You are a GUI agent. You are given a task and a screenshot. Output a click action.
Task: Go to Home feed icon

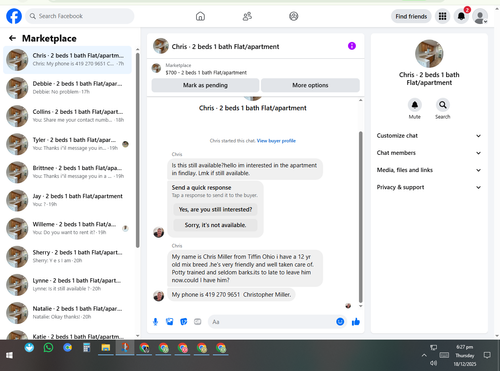pos(200,16)
